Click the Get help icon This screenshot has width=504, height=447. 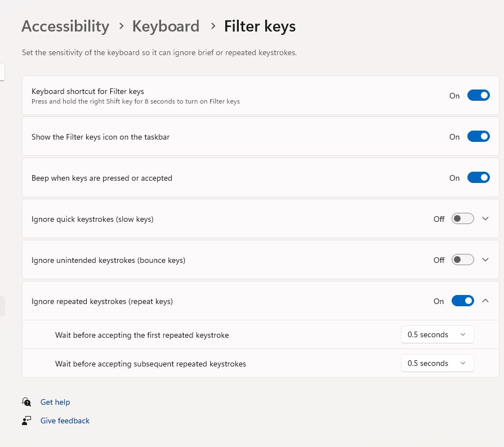click(26, 402)
